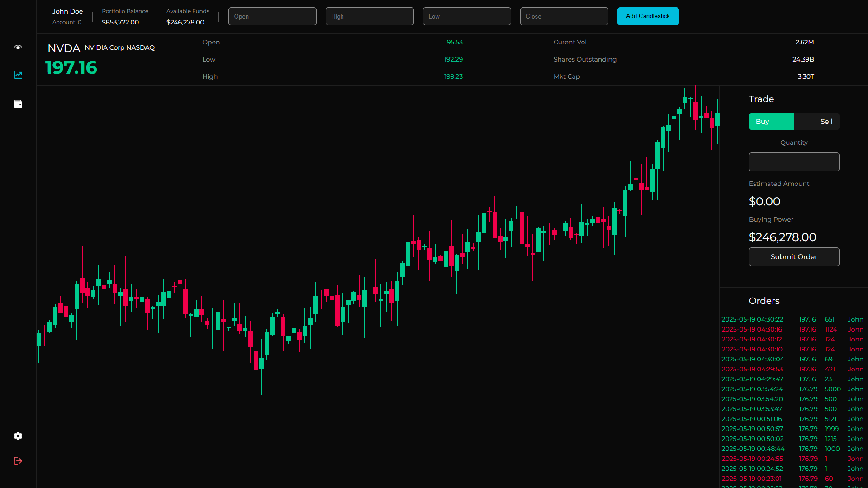
Task: Click the Close input field
Action: click(564, 16)
